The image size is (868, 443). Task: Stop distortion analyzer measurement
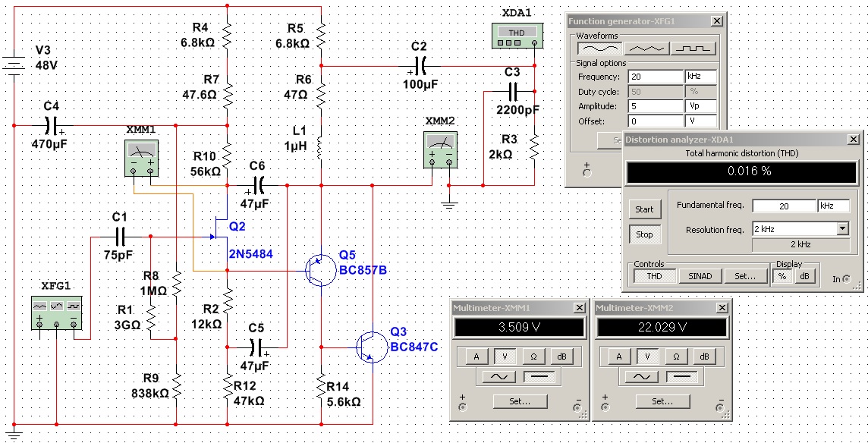tap(644, 234)
